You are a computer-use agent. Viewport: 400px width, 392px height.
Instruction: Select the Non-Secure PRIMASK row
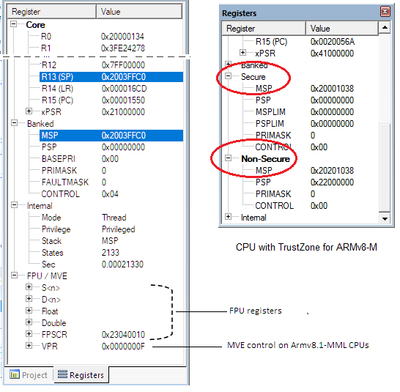point(316,194)
